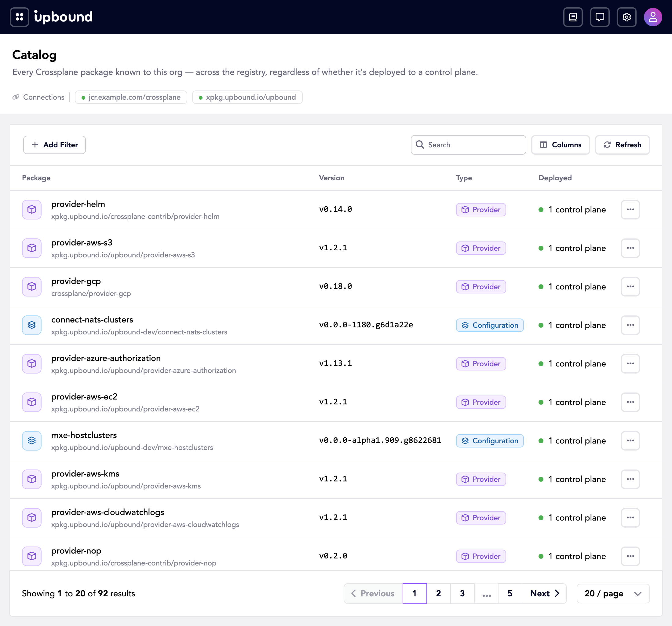Click the mxe-hostclusters configuration icon
The image size is (672, 626).
tap(32, 441)
